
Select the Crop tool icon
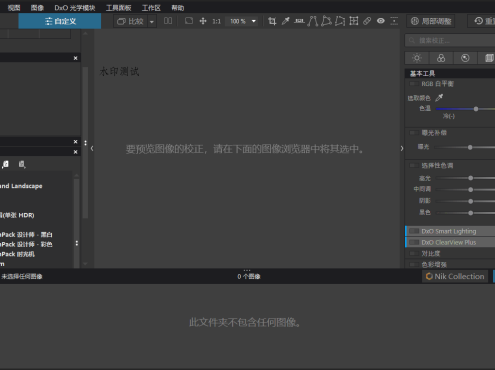[272, 21]
